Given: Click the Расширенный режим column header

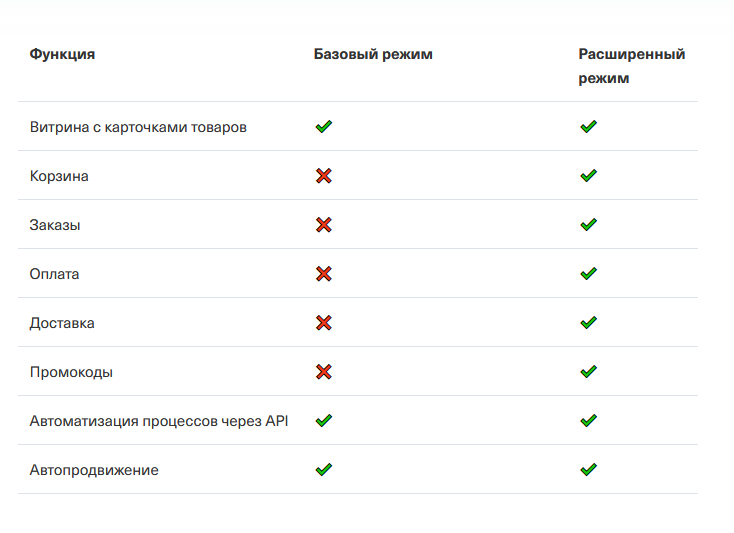Looking at the screenshot, I should [631, 65].
